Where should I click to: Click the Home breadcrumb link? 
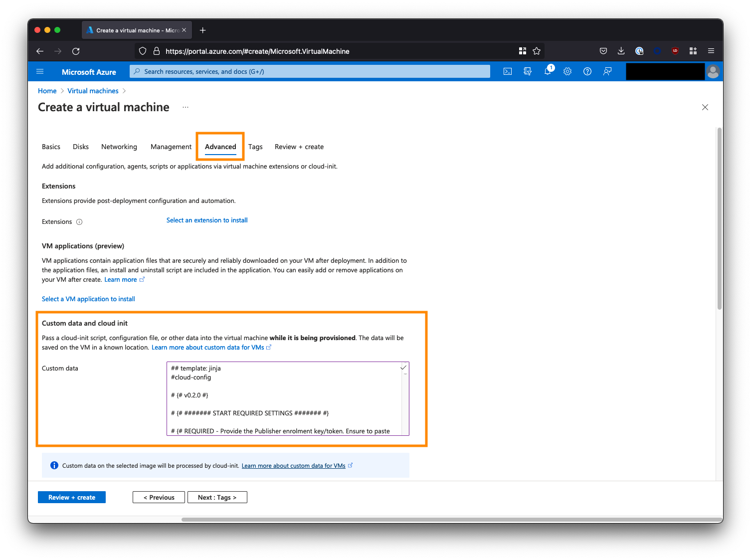click(47, 91)
